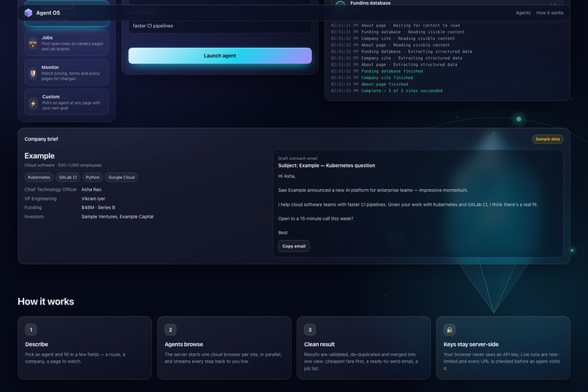Viewport: 588px width, 392px height.
Task: Click the Describe step card
Action: [85, 347]
